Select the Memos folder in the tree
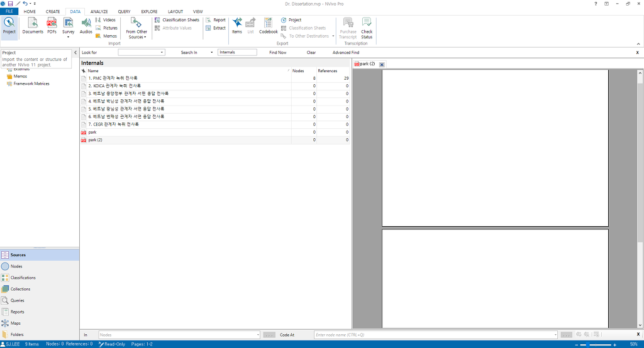Image resolution: width=644 pixels, height=348 pixels. [20, 77]
